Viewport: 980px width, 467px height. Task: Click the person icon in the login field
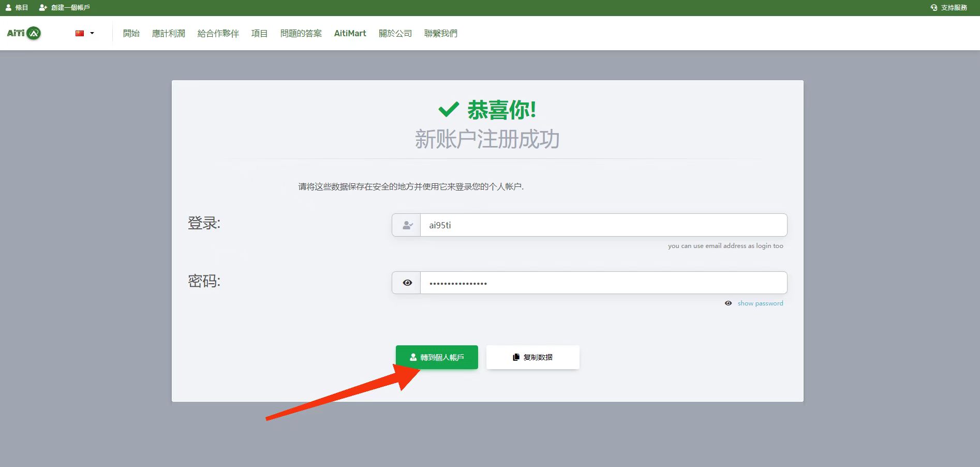(407, 225)
